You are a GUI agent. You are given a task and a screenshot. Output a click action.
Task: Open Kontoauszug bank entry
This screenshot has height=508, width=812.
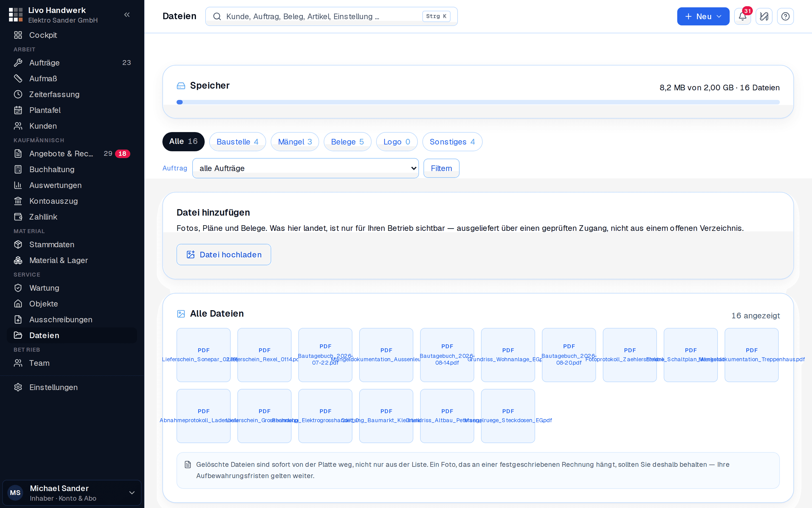click(72, 201)
